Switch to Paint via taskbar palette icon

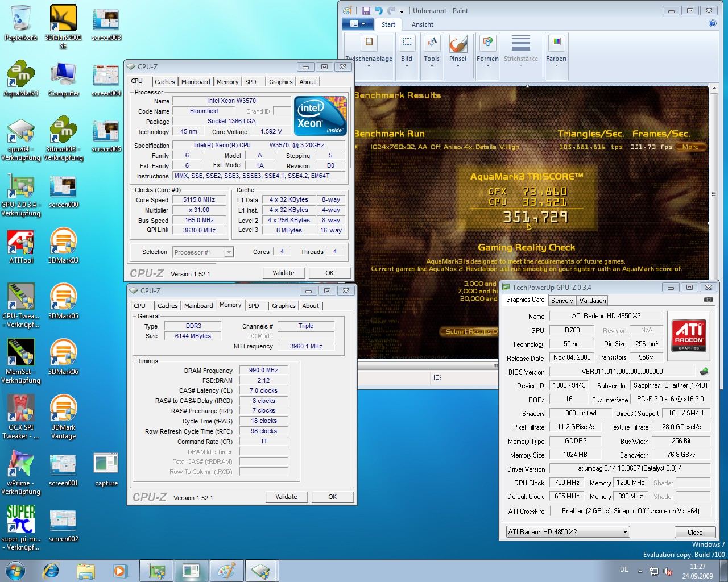(x=226, y=571)
